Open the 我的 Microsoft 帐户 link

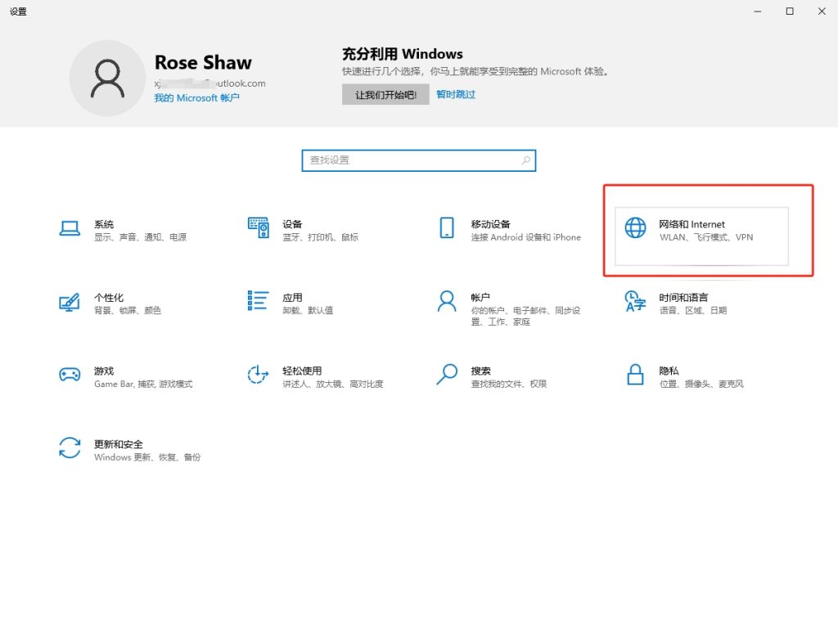pyautogui.click(x=196, y=98)
